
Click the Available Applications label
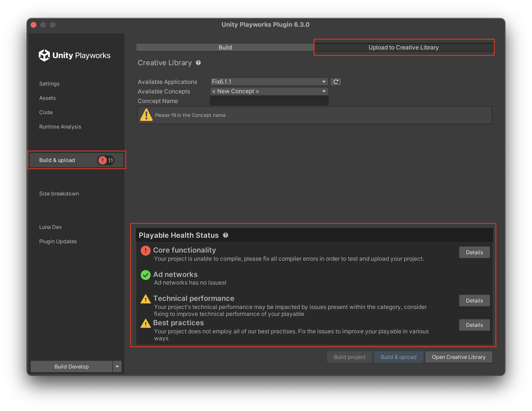coord(167,82)
